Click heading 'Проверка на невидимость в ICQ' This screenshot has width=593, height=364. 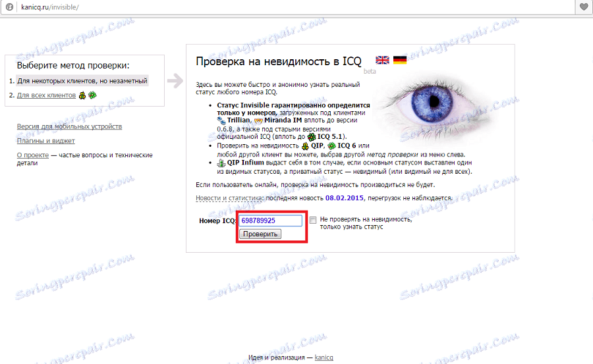pos(279,61)
